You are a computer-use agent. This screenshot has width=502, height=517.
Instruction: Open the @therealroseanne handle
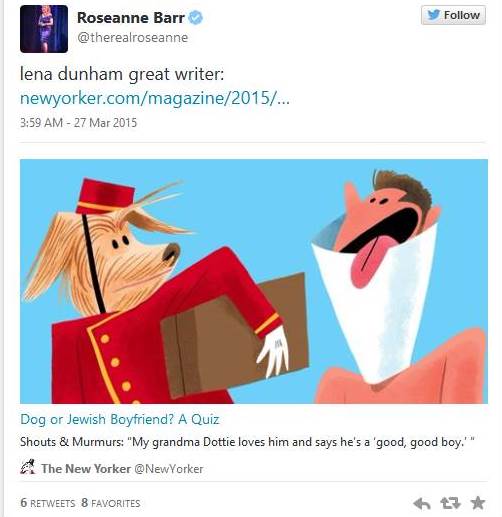(133, 37)
